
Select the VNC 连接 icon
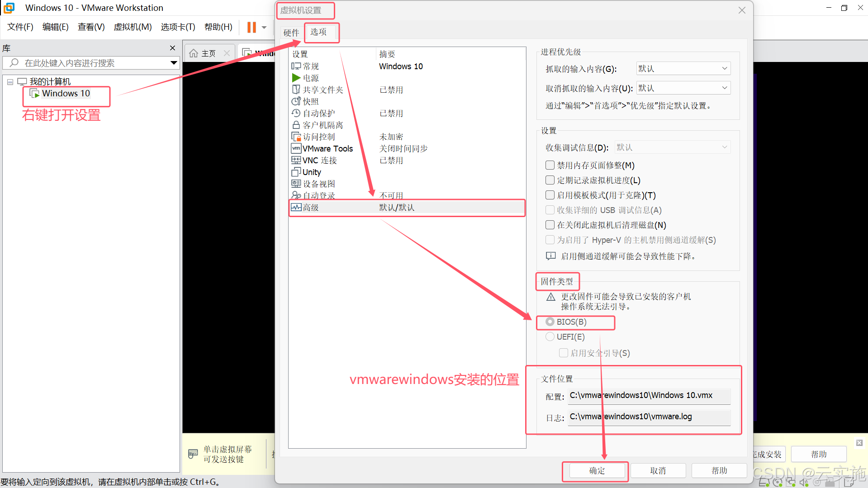tap(296, 160)
